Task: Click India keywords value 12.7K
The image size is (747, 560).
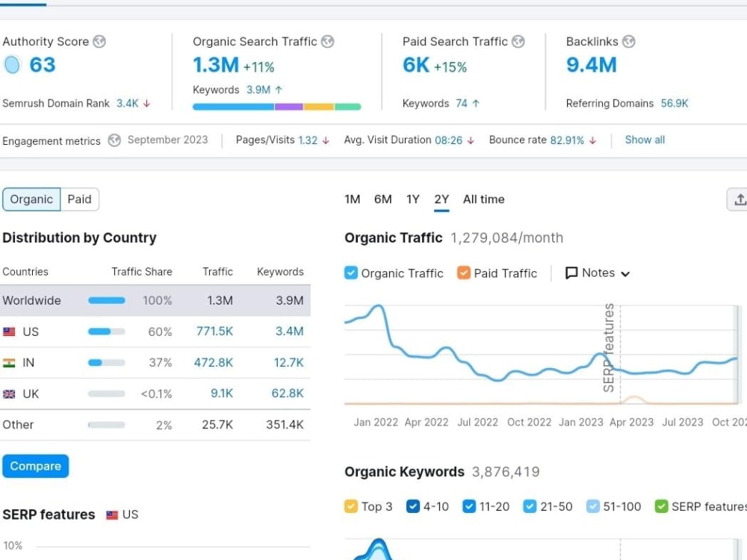Action: pyautogui.click(x=288, y=363)
